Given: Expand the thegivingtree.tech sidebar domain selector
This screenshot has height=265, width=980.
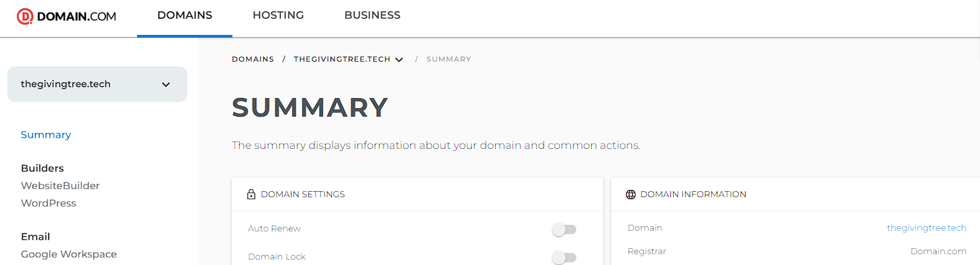Looking at the screenshot, I should point(97,85).
